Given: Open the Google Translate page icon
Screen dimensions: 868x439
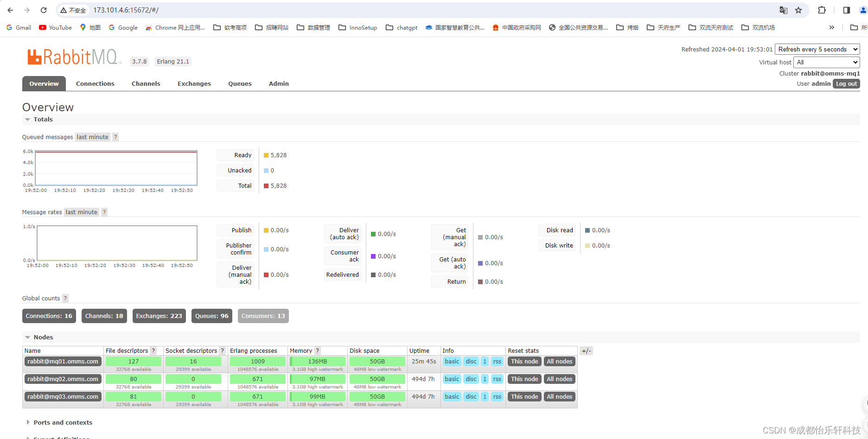Looking at the screenshot, I should 784,10.
